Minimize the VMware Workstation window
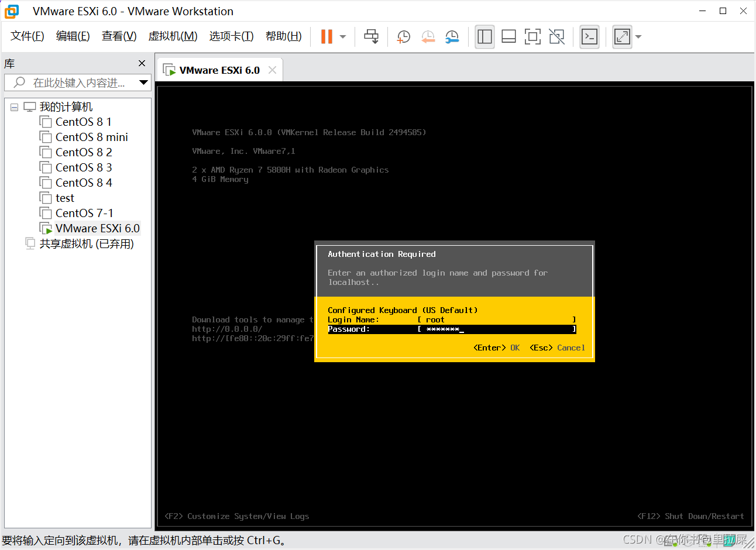The image size is (756, 550). [703, 11]
